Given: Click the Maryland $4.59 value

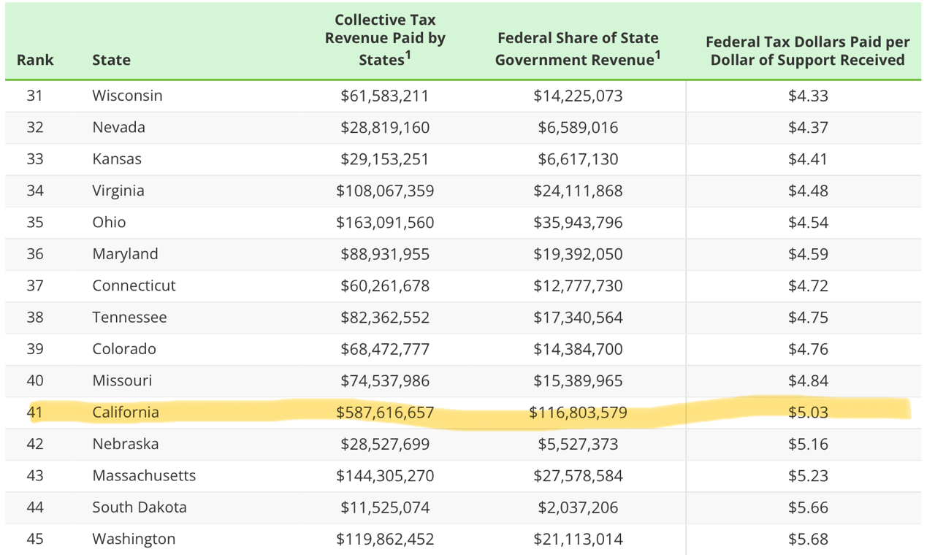Looking at the screenshot, I should [808, 254].
